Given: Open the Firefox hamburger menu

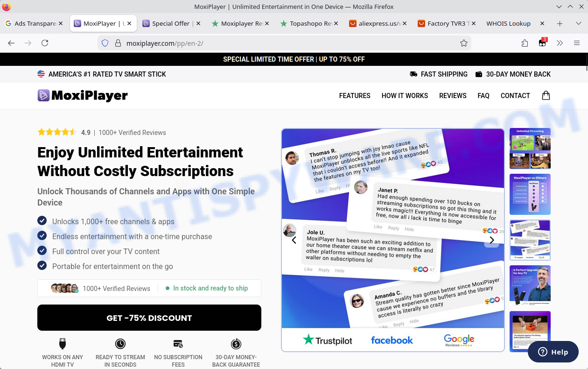Looking at the screenshot, I should pyautogui.click(x=577, y=43).
